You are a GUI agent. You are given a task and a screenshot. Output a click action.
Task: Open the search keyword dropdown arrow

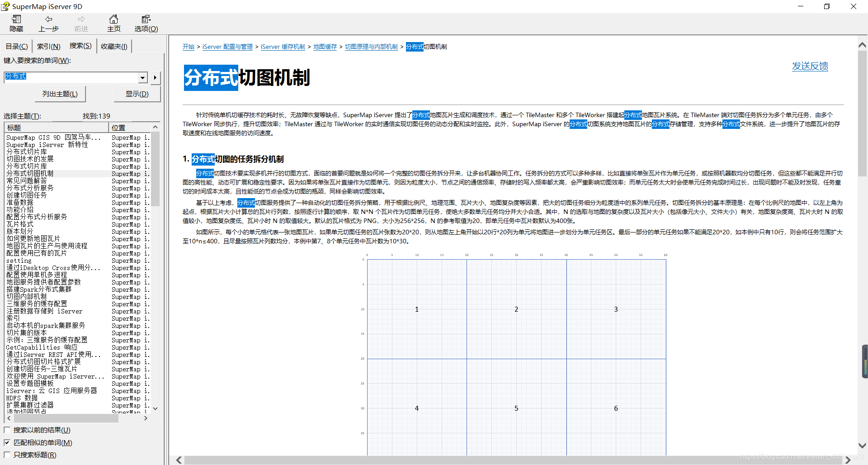pyautogui.click(x=143, y=77)
